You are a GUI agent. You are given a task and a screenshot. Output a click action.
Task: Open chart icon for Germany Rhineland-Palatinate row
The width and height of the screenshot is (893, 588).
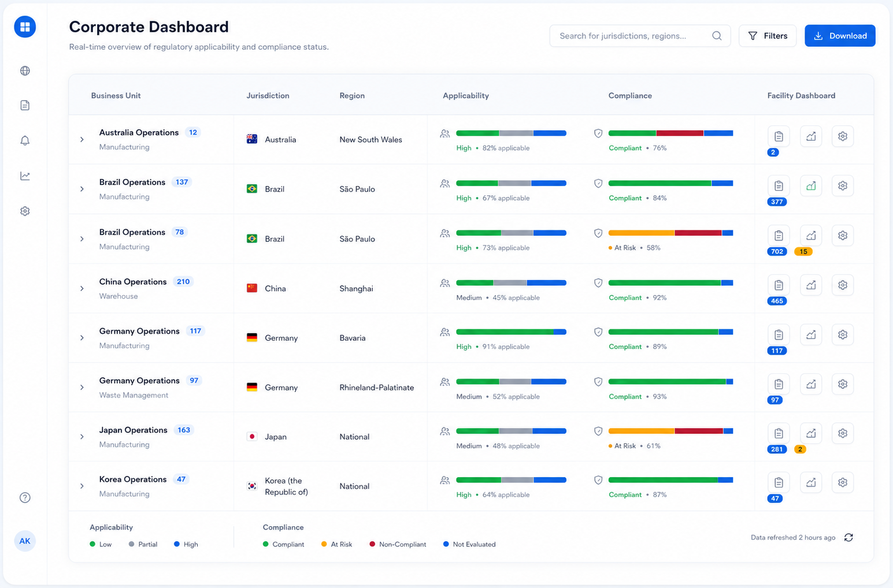coord(811,384)
